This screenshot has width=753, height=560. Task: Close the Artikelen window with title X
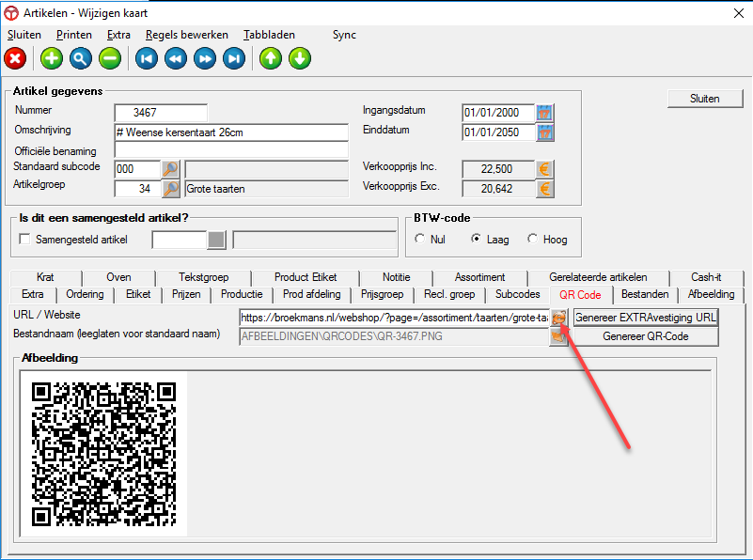pyautogui.click(x=739, y=13)
